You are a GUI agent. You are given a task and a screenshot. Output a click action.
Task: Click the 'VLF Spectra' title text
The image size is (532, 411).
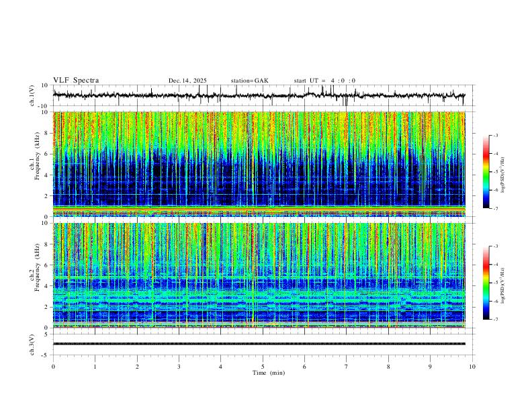pyautogui.click(x=76, y=81)
